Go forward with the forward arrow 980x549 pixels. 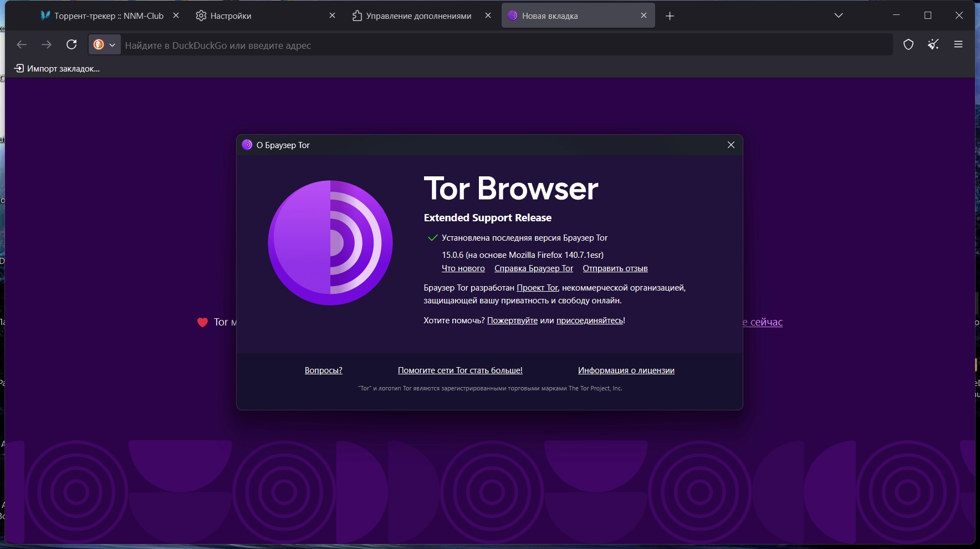47,45
